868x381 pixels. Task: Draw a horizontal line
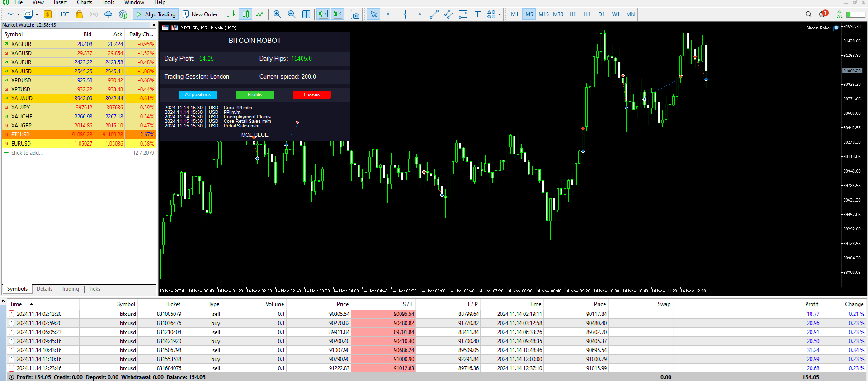(x=420, y=14)
